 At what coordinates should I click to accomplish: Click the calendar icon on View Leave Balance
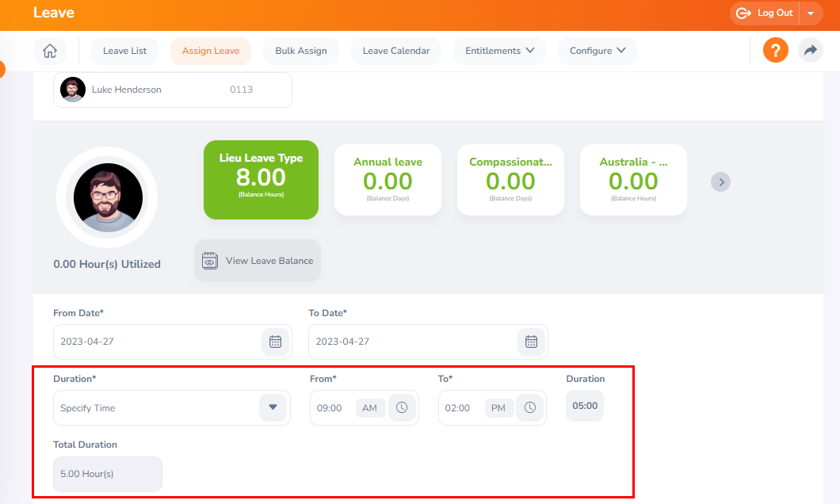click(210, 259)
